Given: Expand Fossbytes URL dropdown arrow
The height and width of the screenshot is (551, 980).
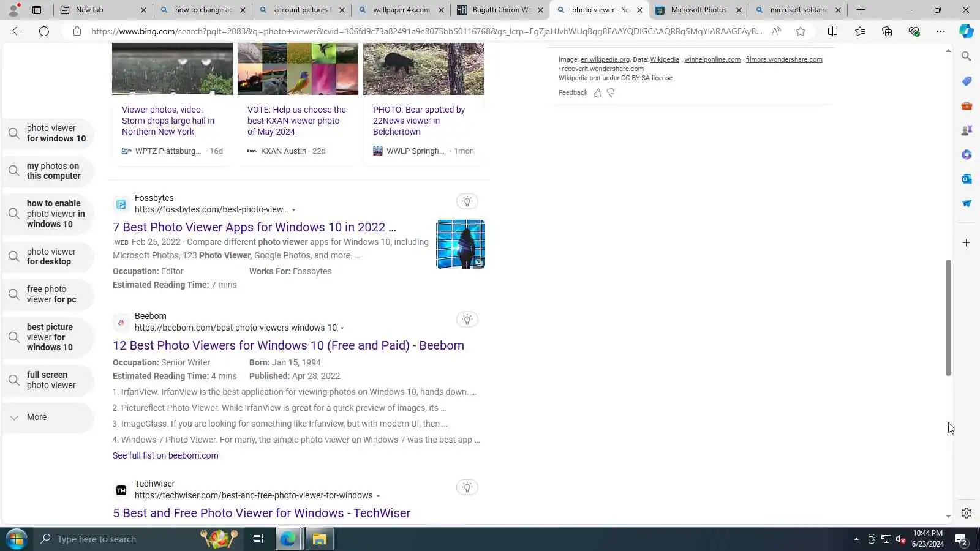Looking at the screenshot, I should pos(293,210).
